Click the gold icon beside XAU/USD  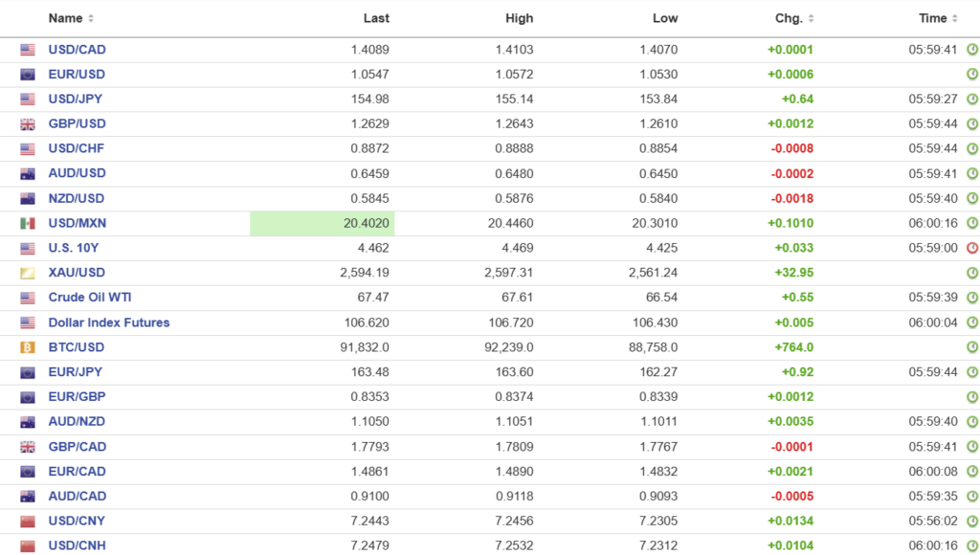pyautogui.click(x=28, y=273)
